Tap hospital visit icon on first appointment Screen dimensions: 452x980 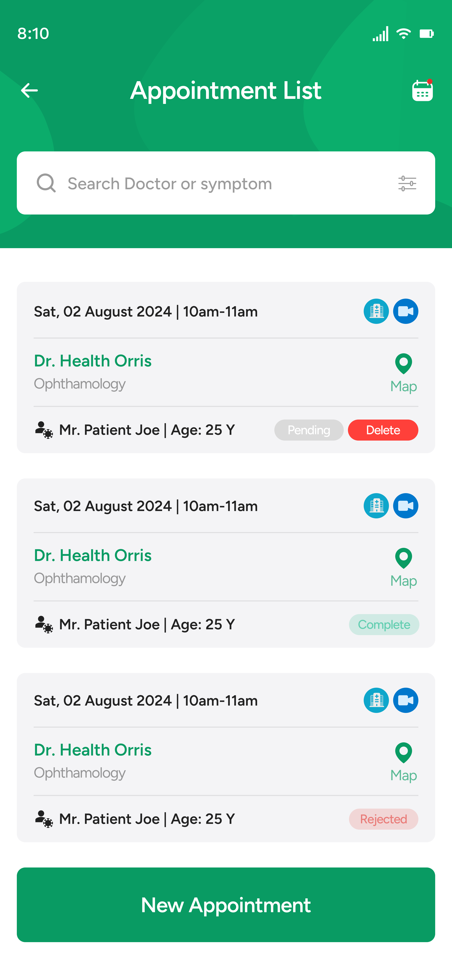376,311
